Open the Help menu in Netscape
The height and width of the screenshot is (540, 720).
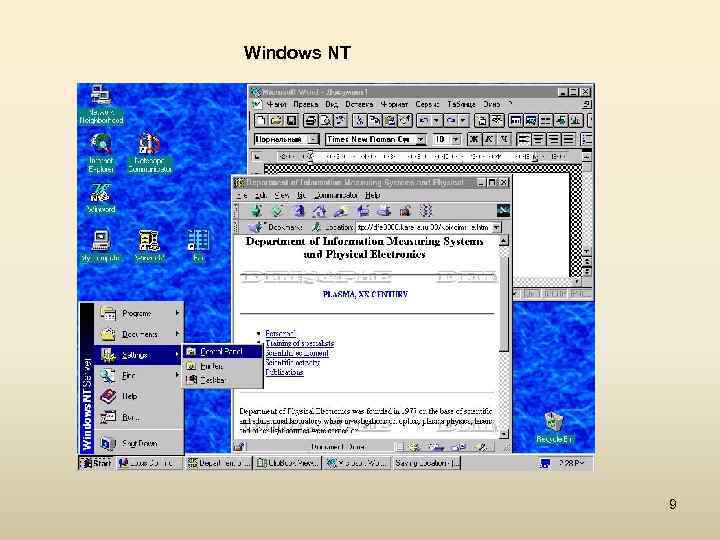click(x=372, y=196)
